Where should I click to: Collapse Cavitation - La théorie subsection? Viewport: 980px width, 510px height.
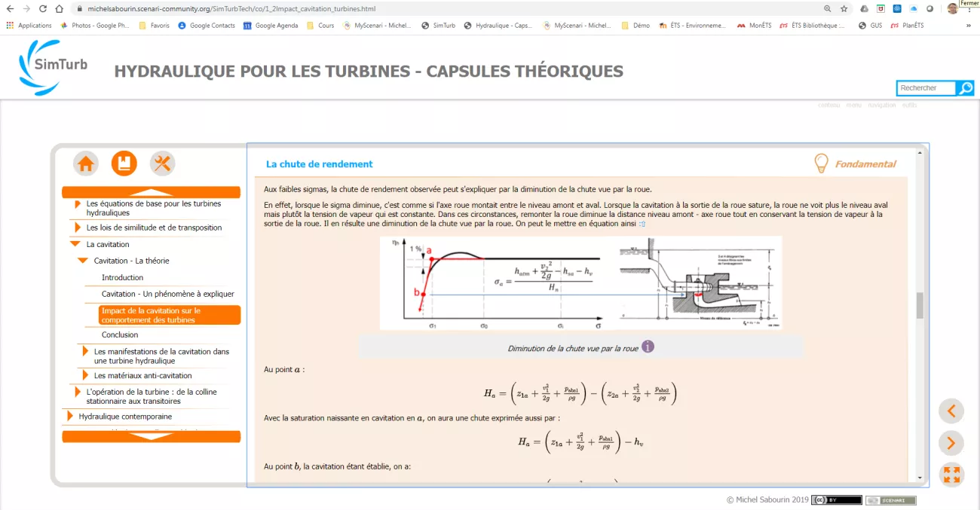[83, 261]
